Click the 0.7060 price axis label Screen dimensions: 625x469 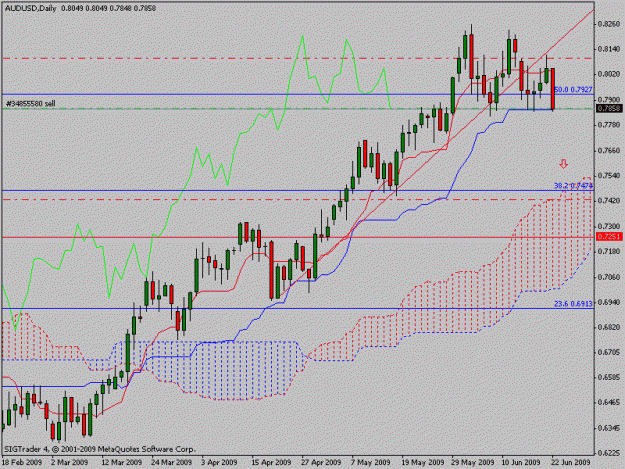[609, 277]
